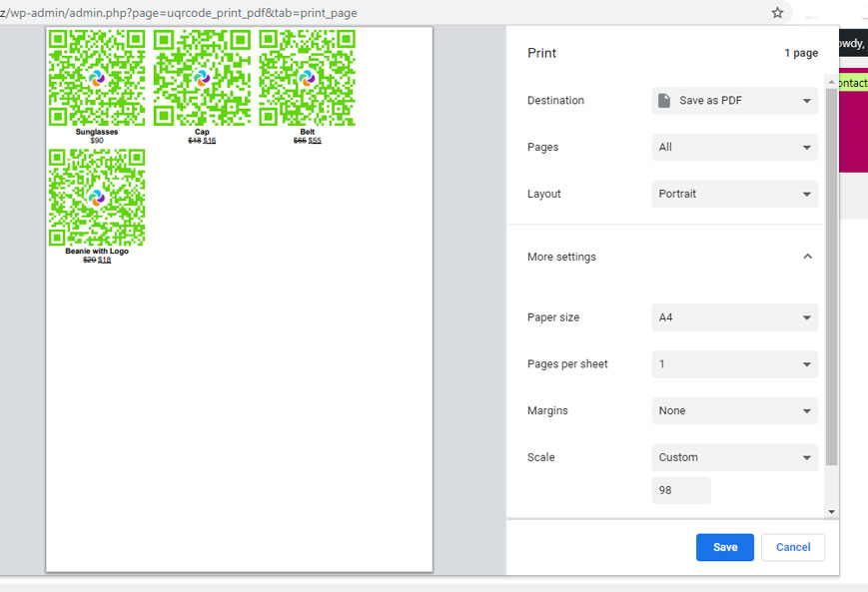868x592 pixels.
Task: Bookmark this page with the star icon
Action: tap(777, 13)
